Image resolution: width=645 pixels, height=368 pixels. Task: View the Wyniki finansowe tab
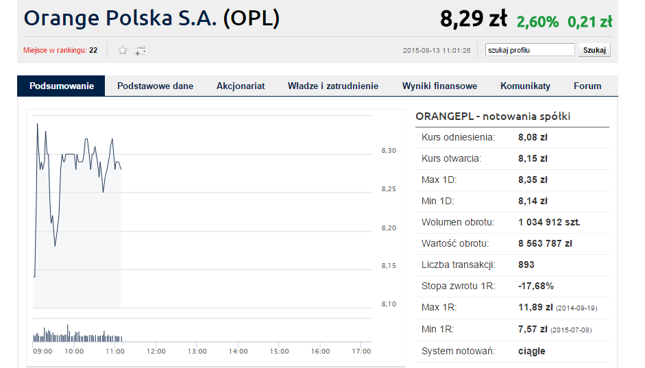pos(439,86)
